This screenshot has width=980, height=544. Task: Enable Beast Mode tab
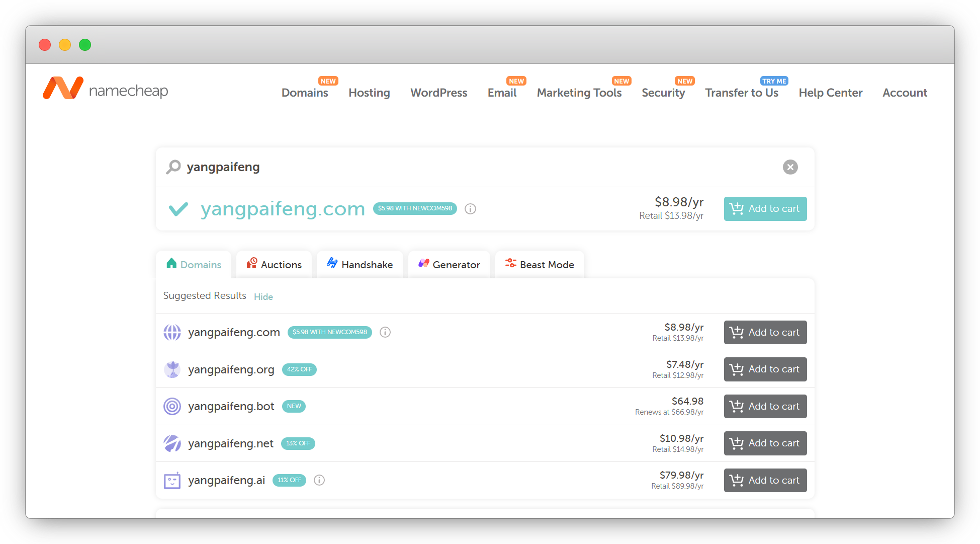click(540, 265)
